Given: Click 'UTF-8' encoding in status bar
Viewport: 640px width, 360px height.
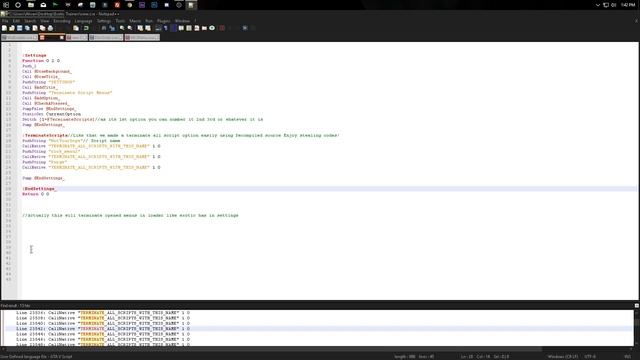Looking at the screenshot, I should click(x=590, y=357).
